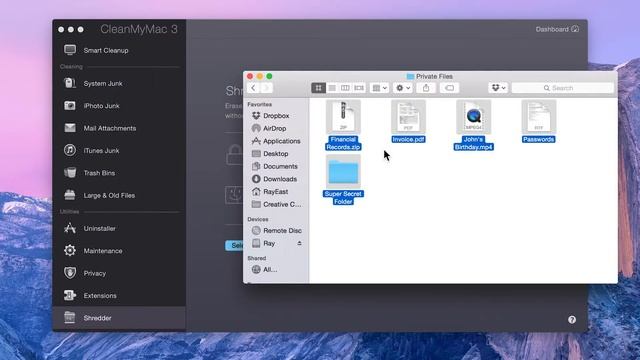Select Mail Attachments envelope icon

[70, 128]
